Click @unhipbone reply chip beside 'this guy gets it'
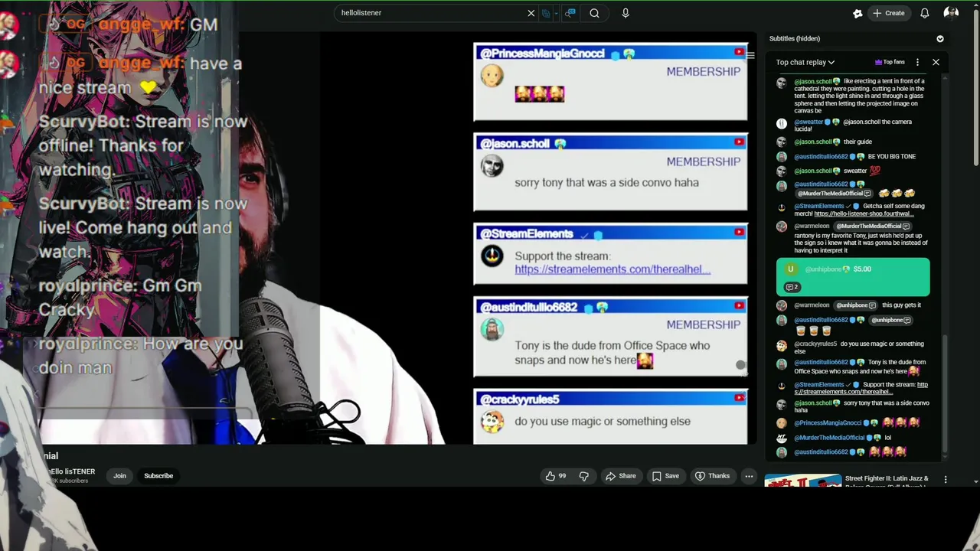Screen dimensions: 980x551 click(x=857, y=305)
